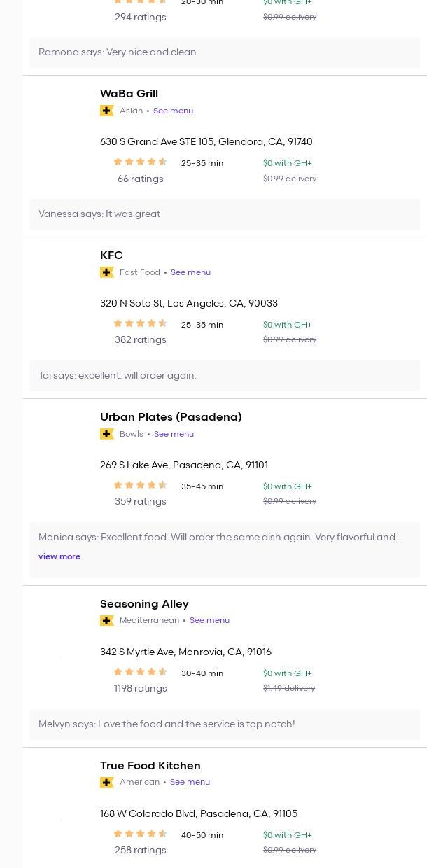Open the Seasoning Alley See menu link

tap(209, 620)
